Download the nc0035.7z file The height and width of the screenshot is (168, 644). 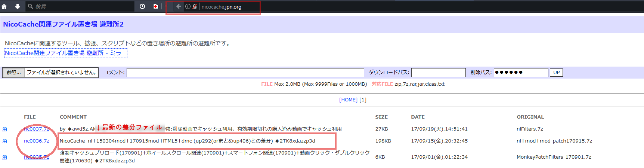37,157
